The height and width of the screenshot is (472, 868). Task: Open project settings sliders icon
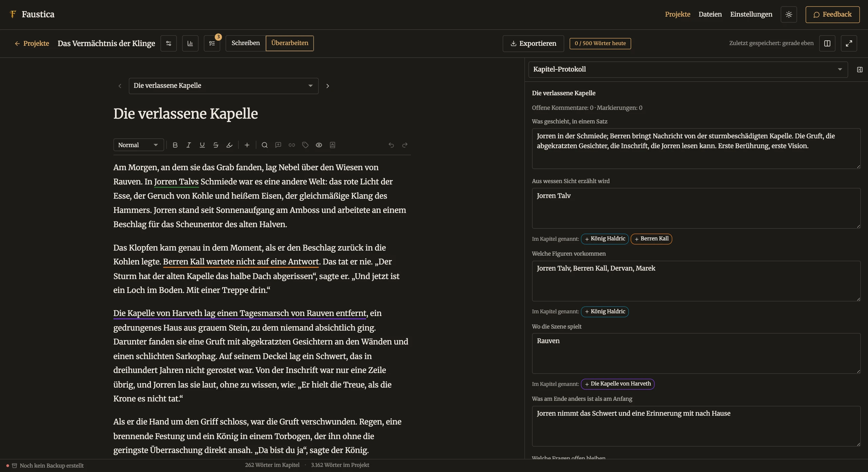pos(169,43)
